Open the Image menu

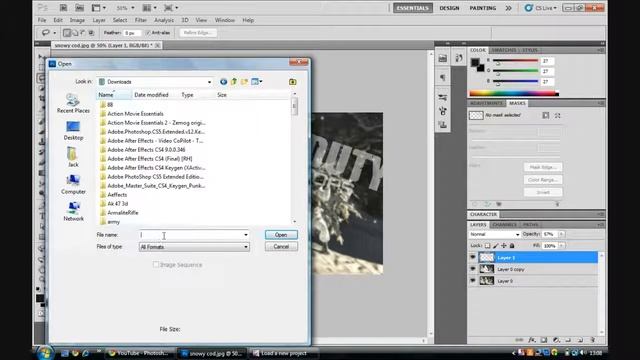pyautogui.click(x=77, y=20)
